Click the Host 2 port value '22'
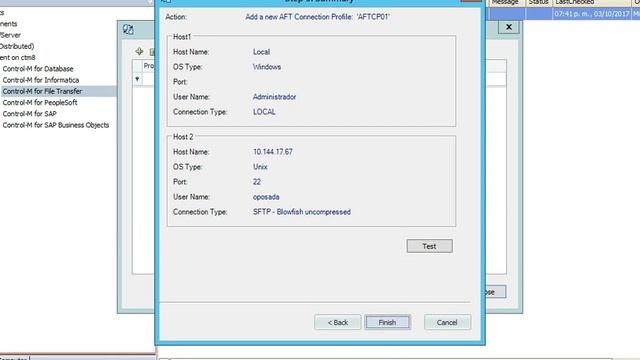 coord(257,182)
